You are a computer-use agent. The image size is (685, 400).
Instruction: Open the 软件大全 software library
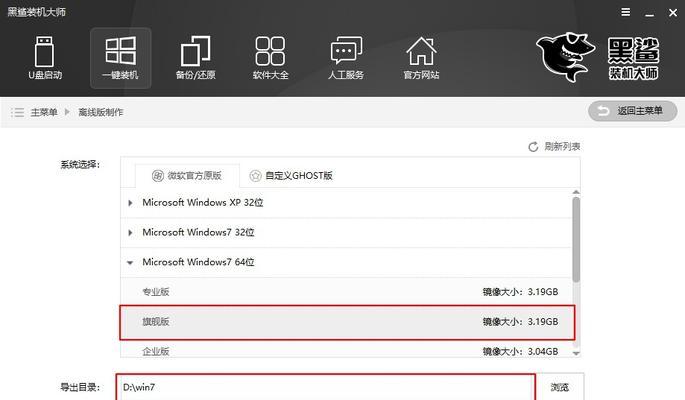(x=270, y=58)
